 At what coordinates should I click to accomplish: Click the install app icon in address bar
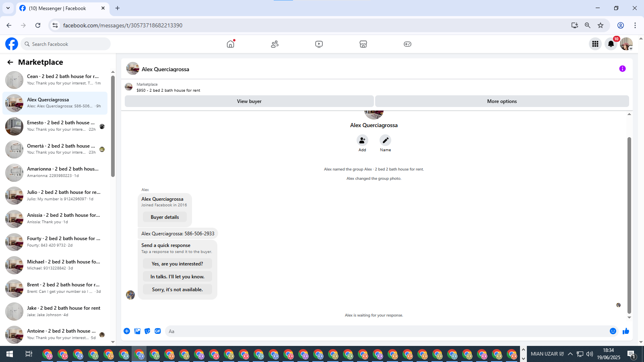[x=575, y=25]
